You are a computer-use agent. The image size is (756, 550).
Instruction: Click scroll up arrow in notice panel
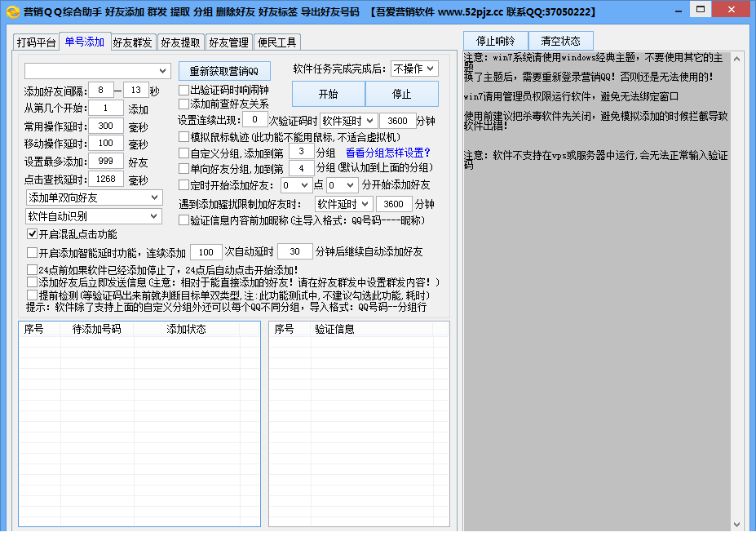736,59
